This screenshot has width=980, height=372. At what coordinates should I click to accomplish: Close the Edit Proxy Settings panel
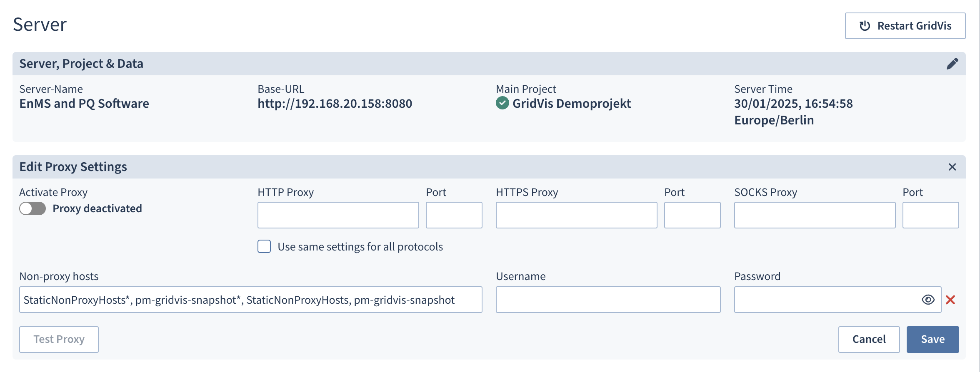point(952,167)
